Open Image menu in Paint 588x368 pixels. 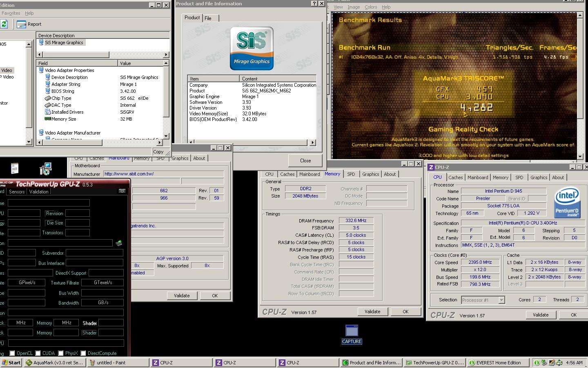click(x=354, y=7)
